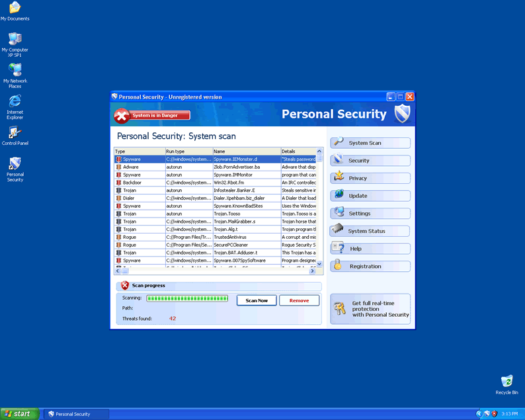Open the System Status section
The width and height of the screenshot is (525, 420).
coord(370,231)
